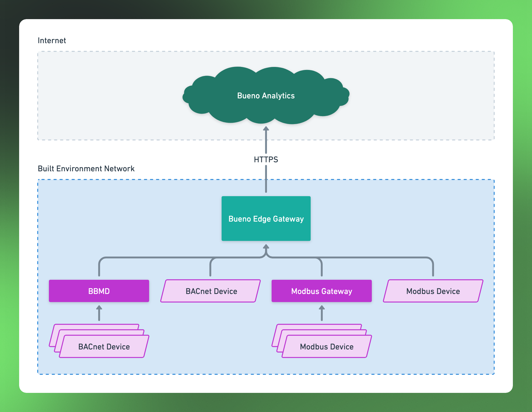Image resolution: width=532 pixels, height=412 pixels.
Task: Click the Built Environment Network label
Action: pos(86,169)
